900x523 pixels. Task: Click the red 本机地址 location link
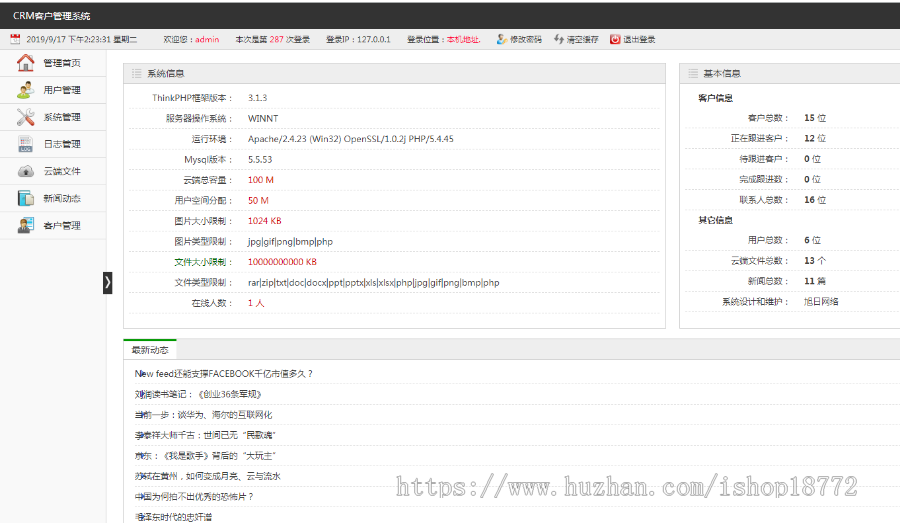(x=463, y=40)
